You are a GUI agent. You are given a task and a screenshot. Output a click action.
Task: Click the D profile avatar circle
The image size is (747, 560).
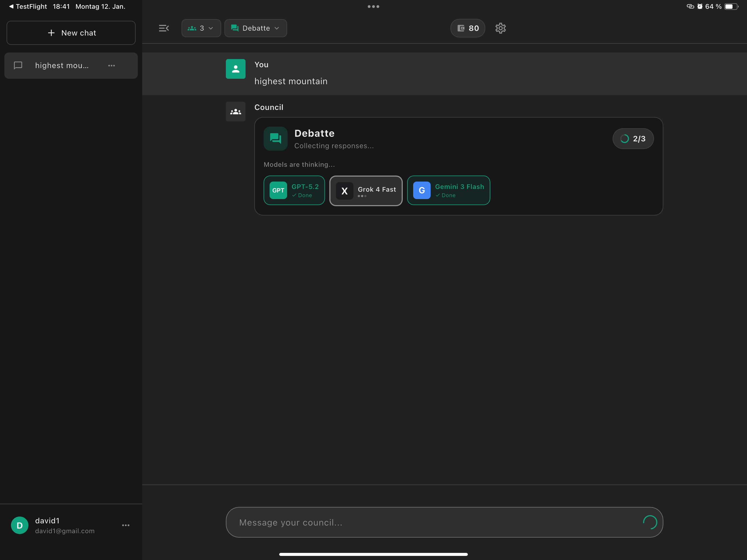(x=20, y=525)
